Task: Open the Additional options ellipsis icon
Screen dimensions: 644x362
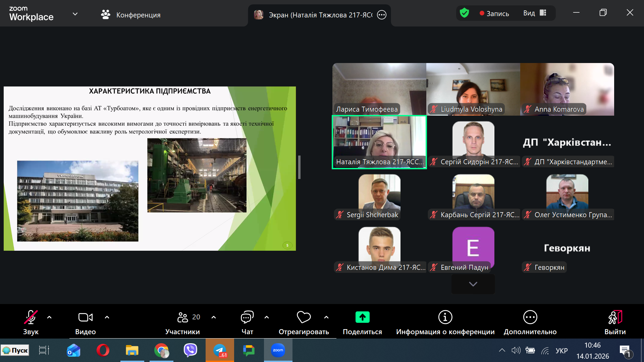Action: point(530,317)
